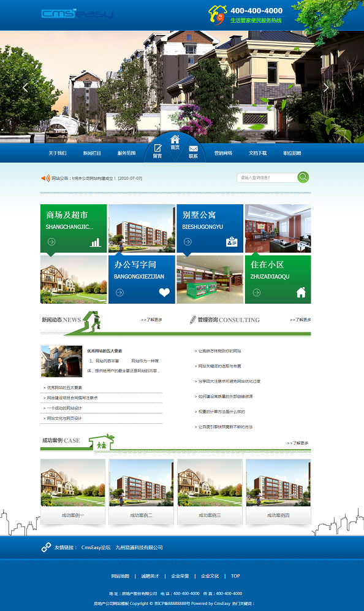Open the 留言 message pencil icon
This screenshot has width=364, height=611.
tap(157, 148)
